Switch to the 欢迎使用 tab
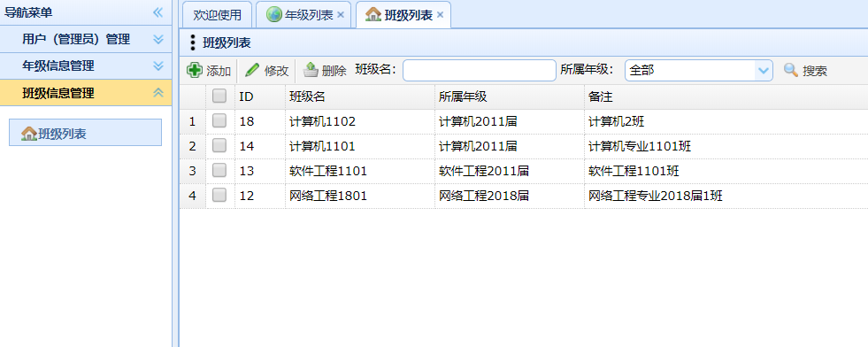868x347 pixels. coord(217,15)
